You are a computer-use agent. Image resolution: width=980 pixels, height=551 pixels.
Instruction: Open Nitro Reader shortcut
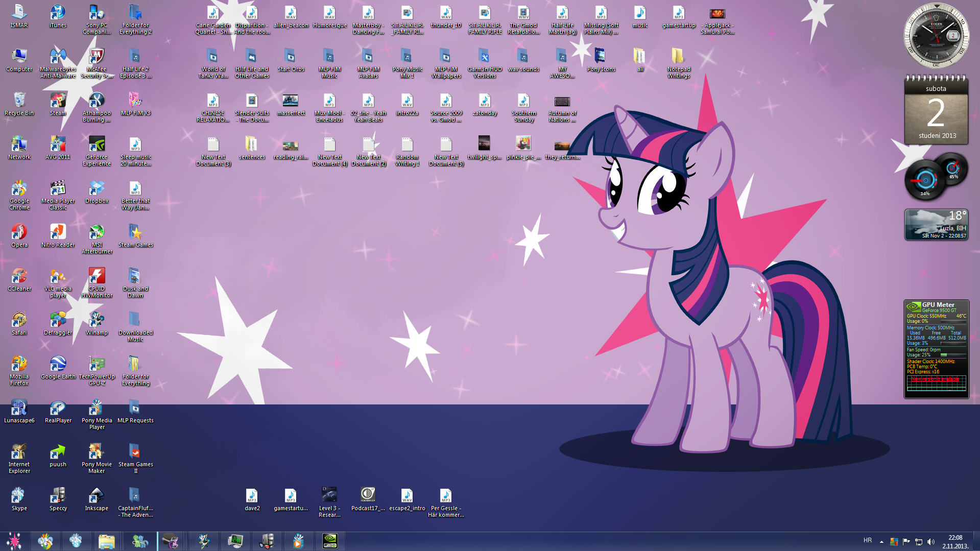58,236
